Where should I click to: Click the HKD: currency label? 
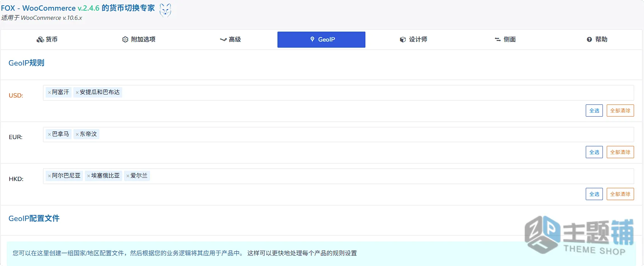[16, 179]
